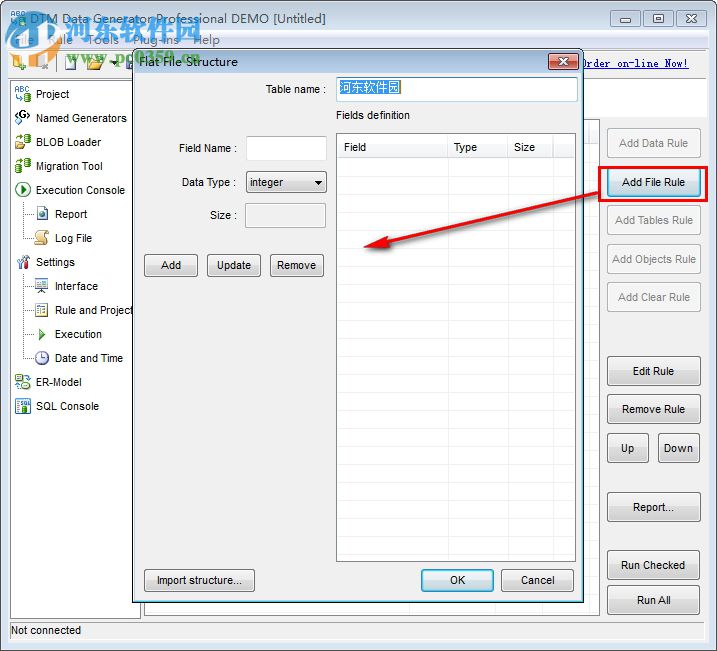
Task: Click the Rule and Project icon
Action: 42,310
